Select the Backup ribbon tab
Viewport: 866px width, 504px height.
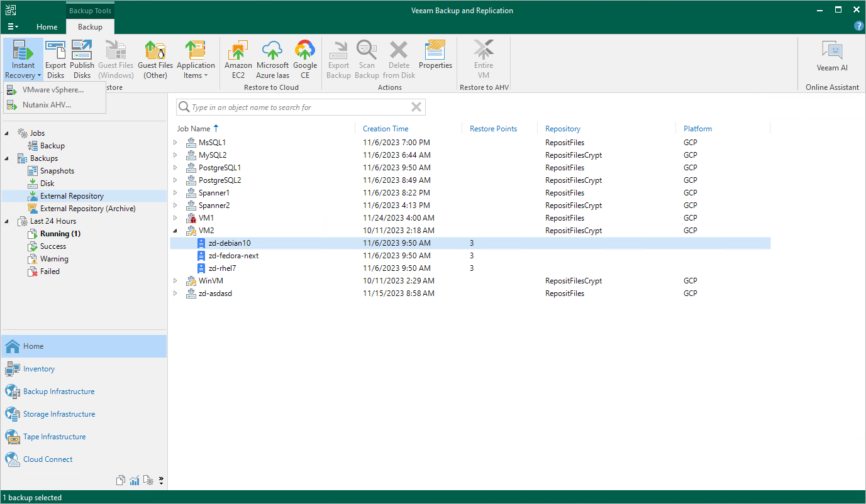pos(90,27)
